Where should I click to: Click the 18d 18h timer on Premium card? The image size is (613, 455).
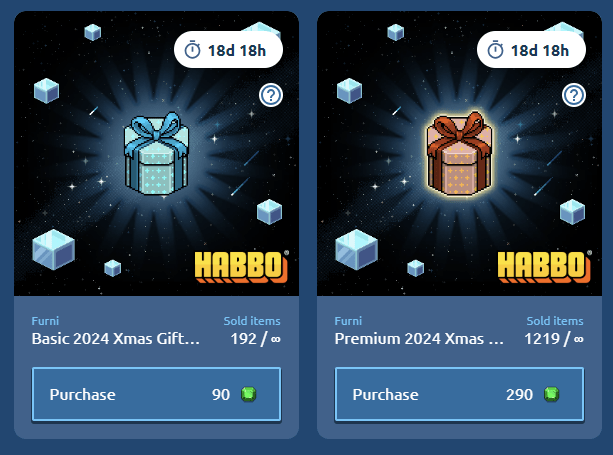point(531,50)
